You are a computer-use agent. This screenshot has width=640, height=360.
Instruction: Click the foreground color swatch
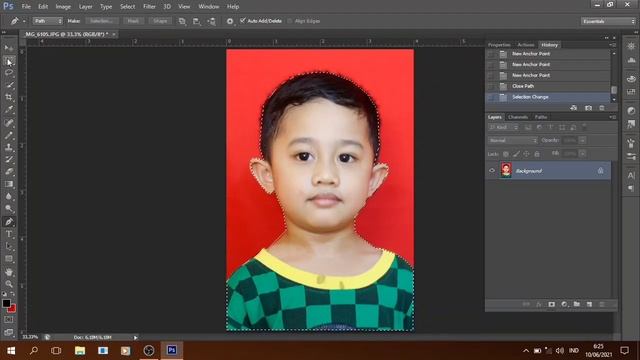(6, 303)
